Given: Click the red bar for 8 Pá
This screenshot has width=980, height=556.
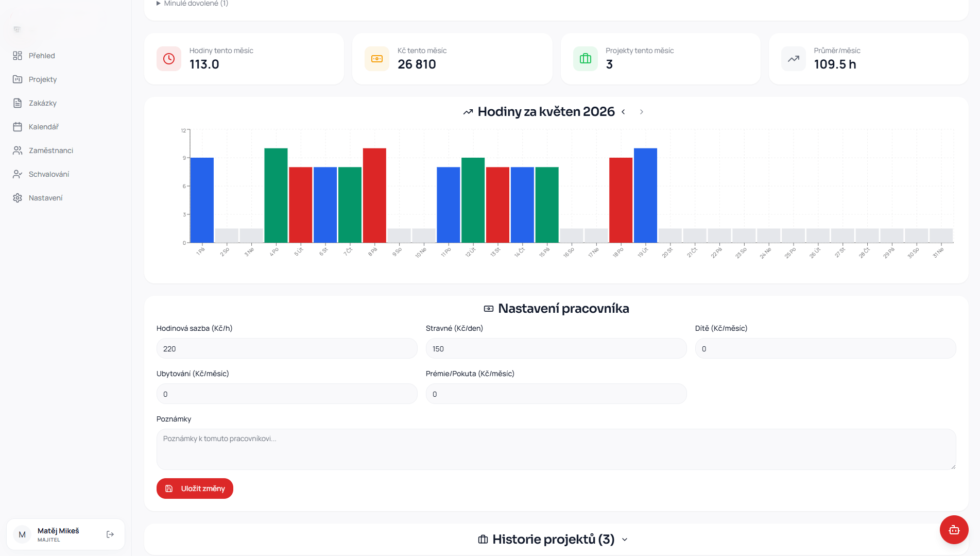Looking at the screenshot, I should [374, 195].
